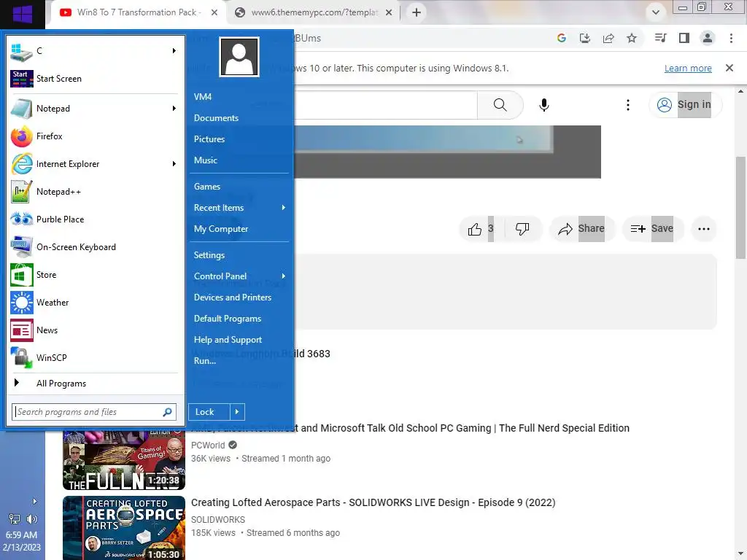The width and height of the screenshot is (747, 560).
Task: Open the Lock options arrow
Action: click(x=237, y=412)
